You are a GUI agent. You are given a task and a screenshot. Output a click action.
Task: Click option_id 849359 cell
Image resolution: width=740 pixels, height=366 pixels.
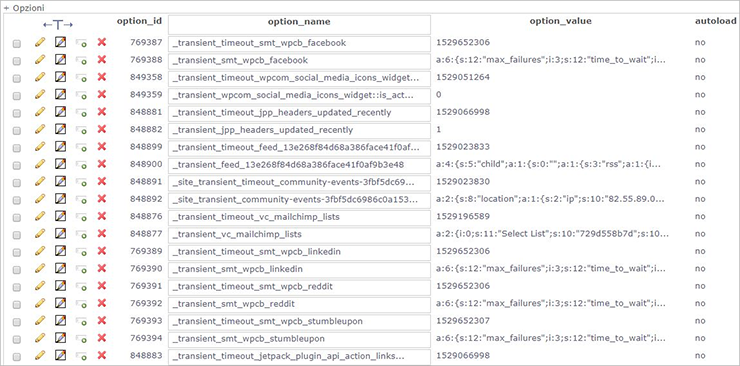146,94
